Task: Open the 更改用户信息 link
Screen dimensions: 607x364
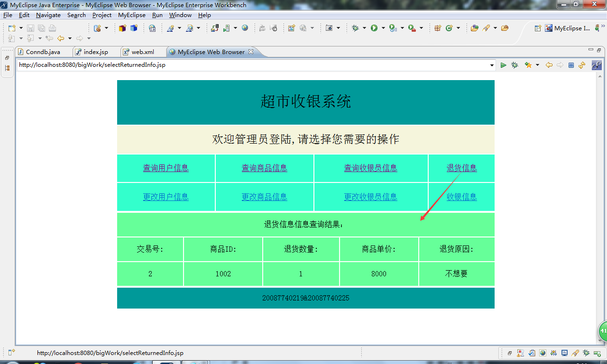Action: coord(166,197)
